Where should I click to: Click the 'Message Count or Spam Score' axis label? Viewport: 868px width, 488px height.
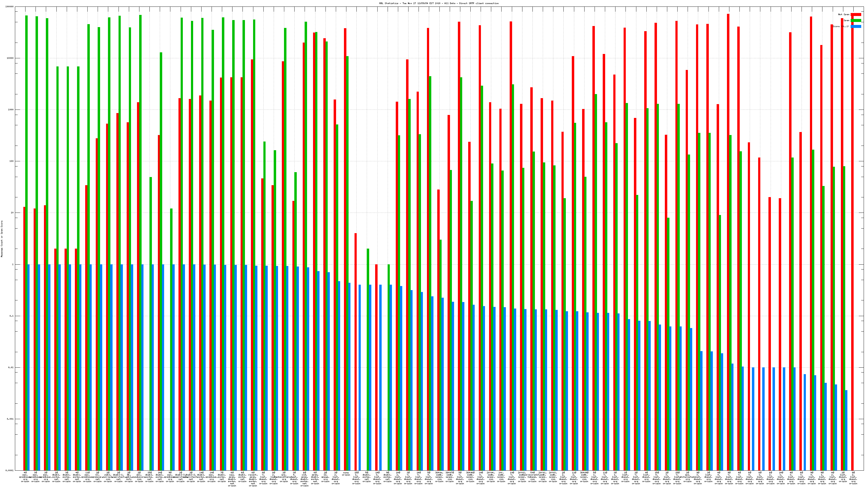pos(2,239)
